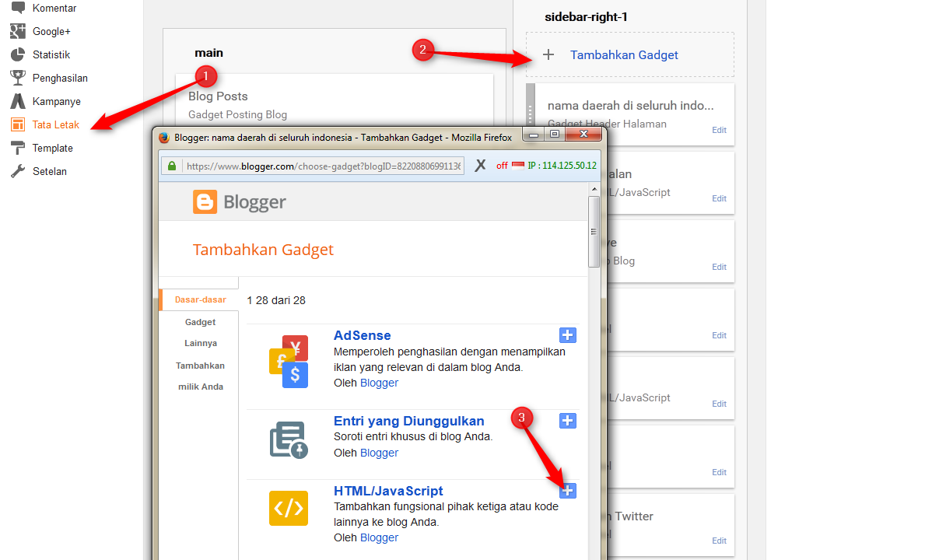
Task: Open Template via its paint roller icon
Action: [x=18, y=149]
